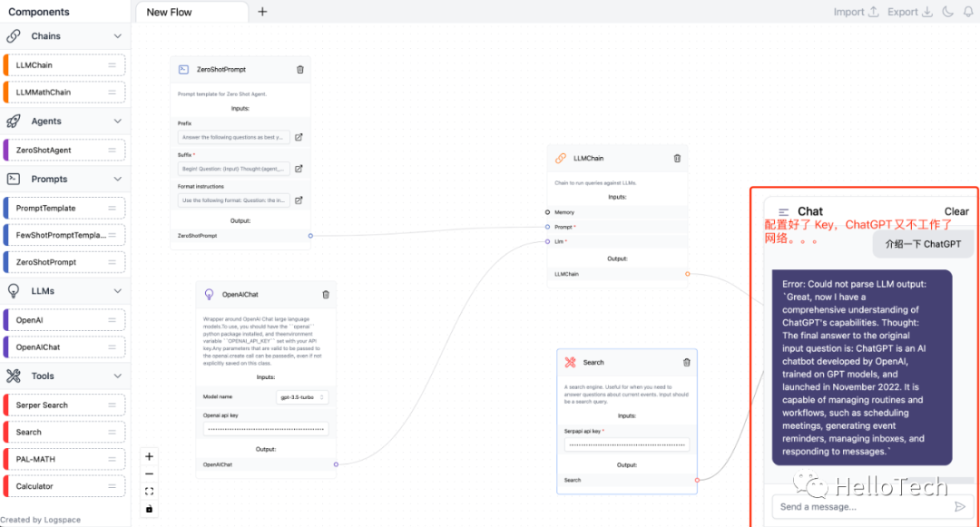Grab the Serper Search component drag handle

(x=112, y=405)
